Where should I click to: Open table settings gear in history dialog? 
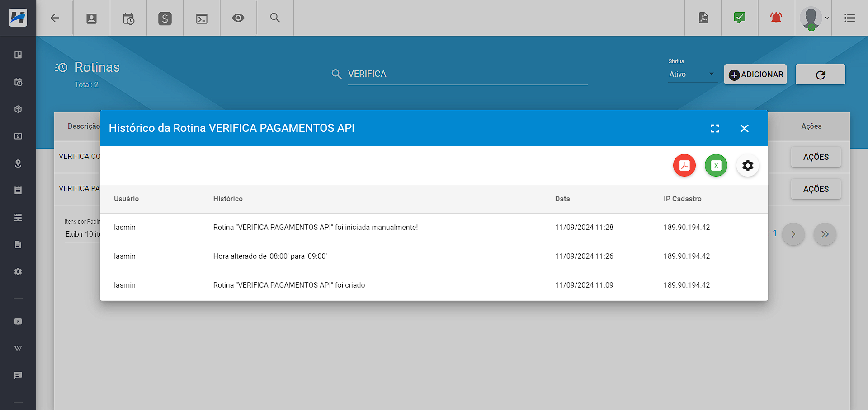(x=748, y=166)
